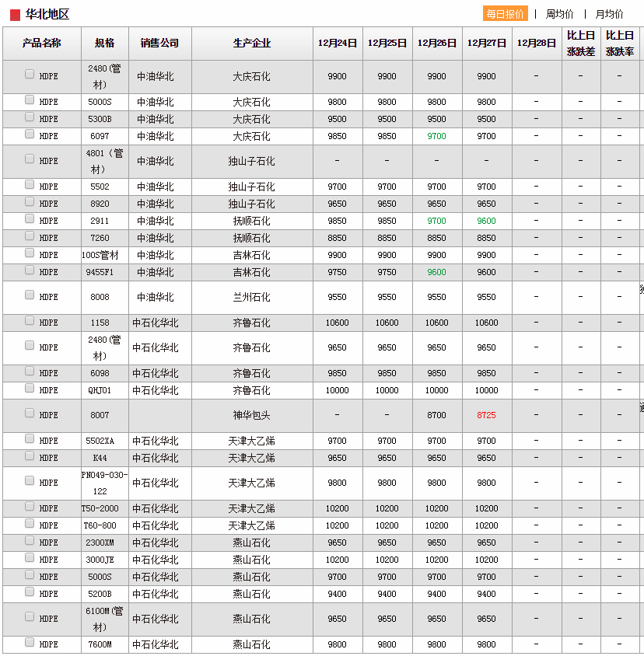Check the HDPE K44 row

tap(30, 455)
